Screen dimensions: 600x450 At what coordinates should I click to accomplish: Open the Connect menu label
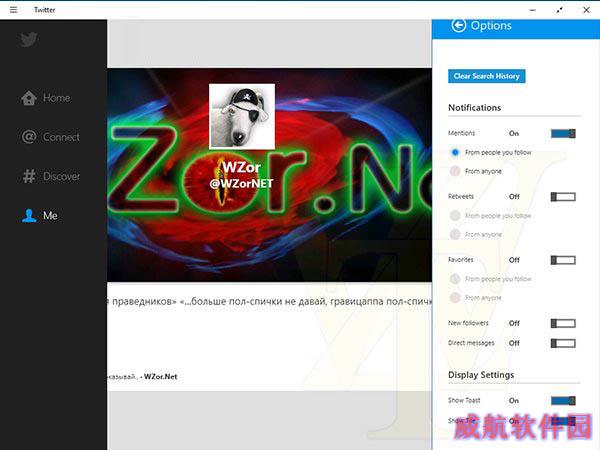(61, 137)
